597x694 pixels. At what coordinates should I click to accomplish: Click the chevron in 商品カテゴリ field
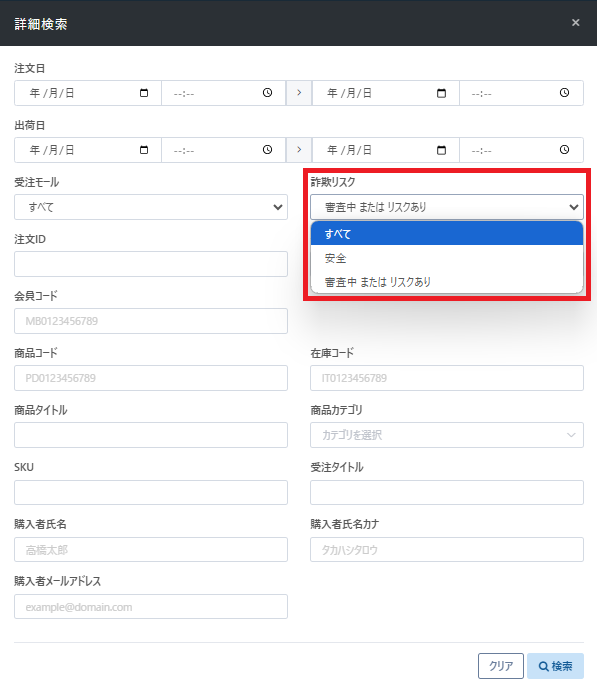tap(571, 435)
